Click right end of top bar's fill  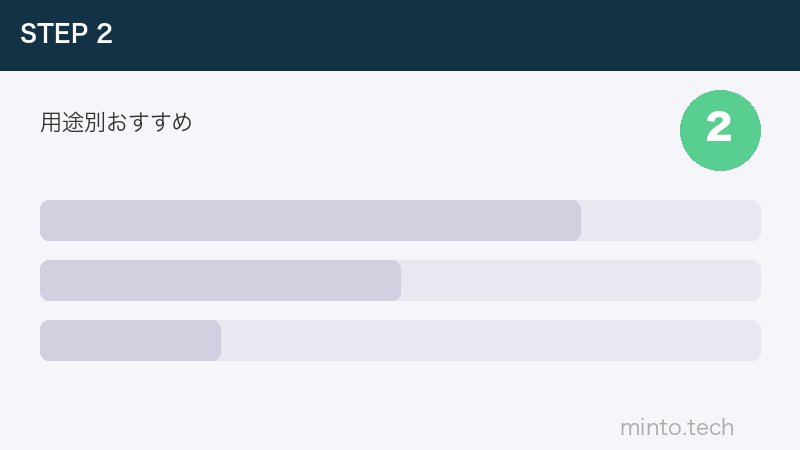coord(575,221)
